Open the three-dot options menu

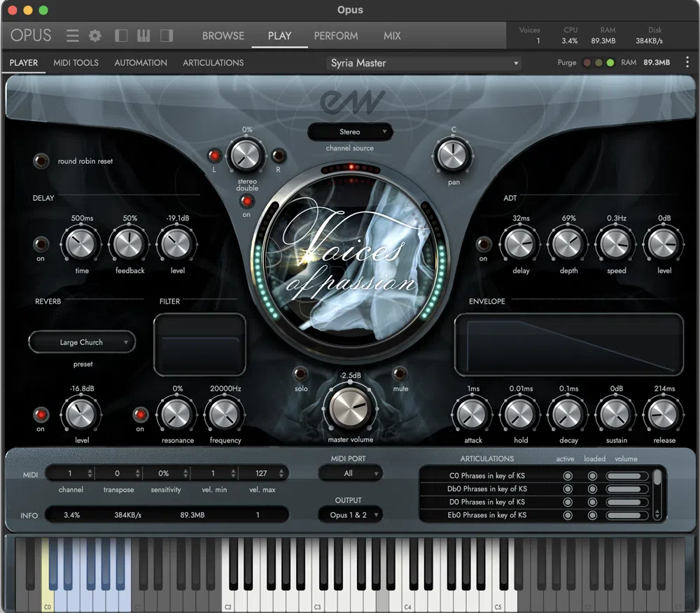(x=687, y=62)
